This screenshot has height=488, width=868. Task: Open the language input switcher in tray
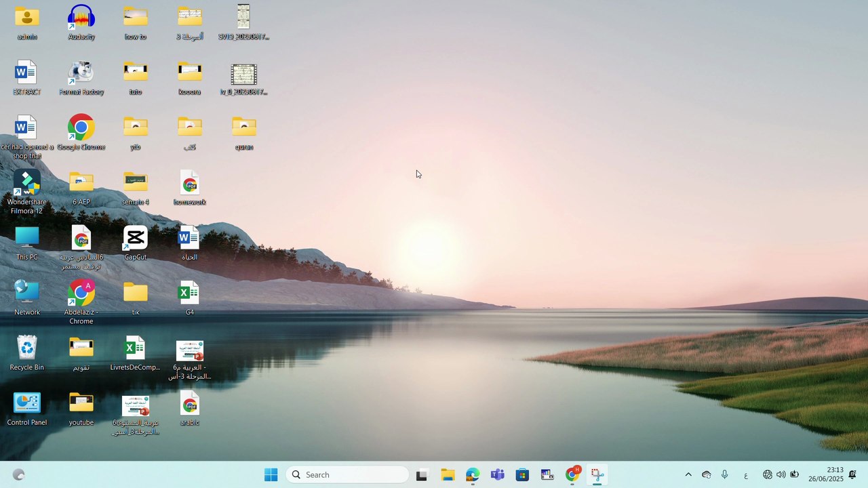746,475
